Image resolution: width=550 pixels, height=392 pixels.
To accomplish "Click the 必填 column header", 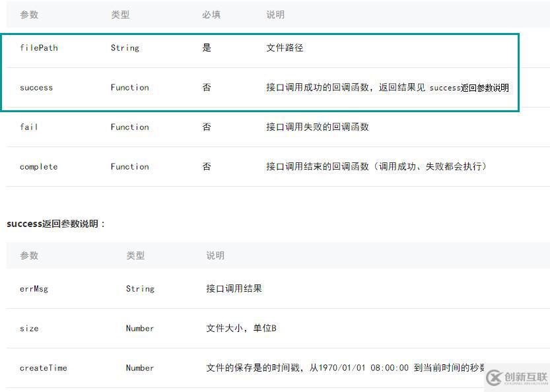I will click(x=211, y=15).
